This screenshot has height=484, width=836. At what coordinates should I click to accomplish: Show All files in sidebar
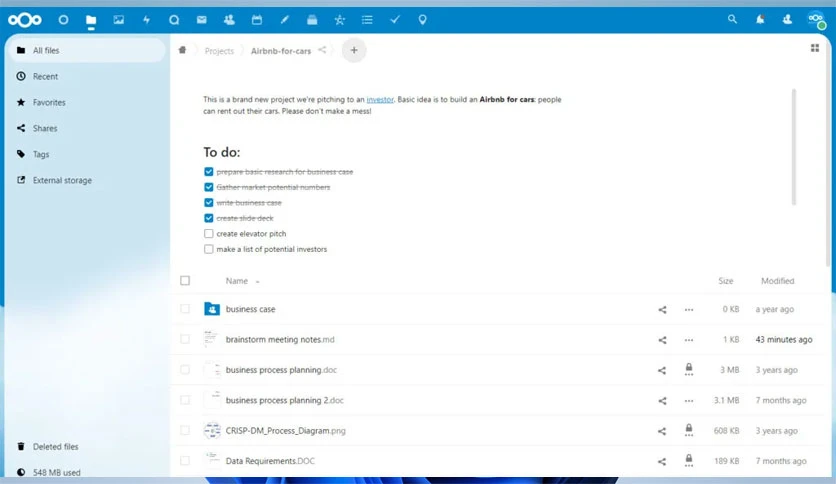(87, 50)
